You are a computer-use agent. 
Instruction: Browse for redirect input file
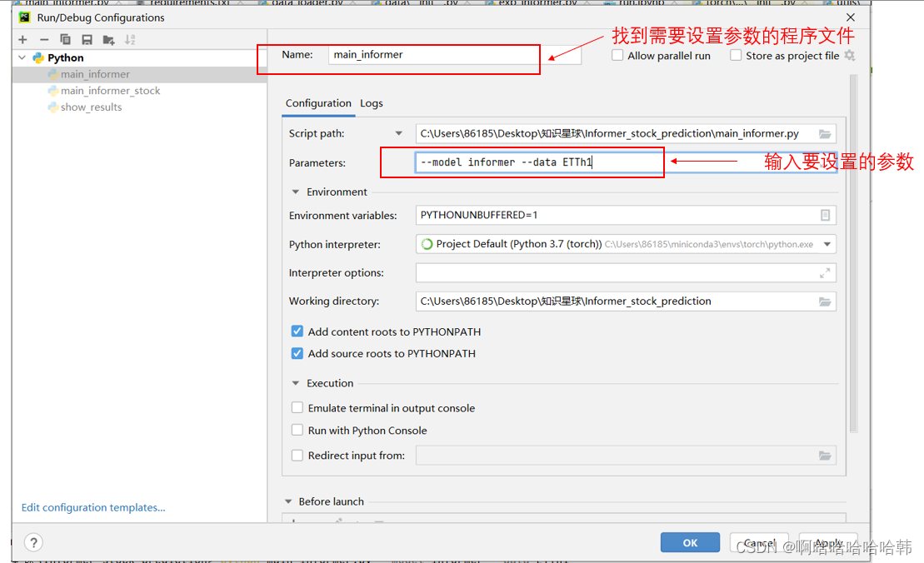point(824,456)
